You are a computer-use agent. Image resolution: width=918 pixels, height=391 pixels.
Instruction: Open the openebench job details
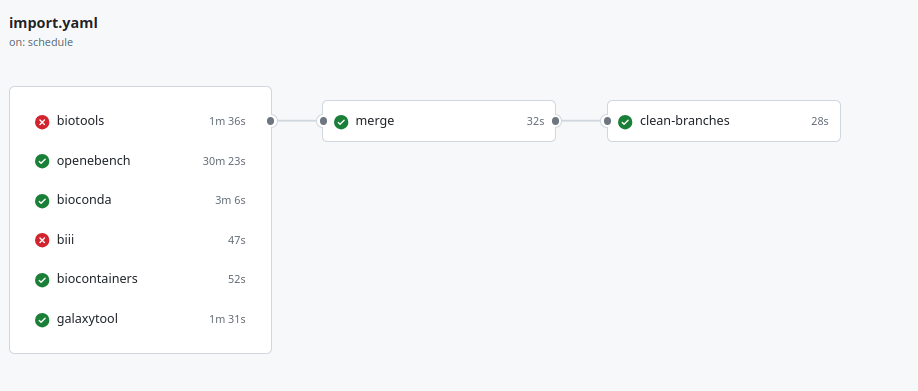tap(141, 161)
